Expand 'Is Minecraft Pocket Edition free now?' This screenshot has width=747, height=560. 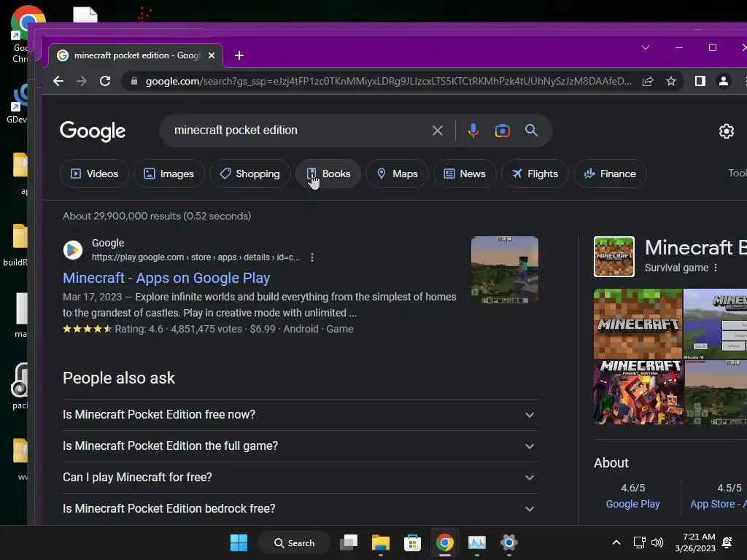pos(301,415)
